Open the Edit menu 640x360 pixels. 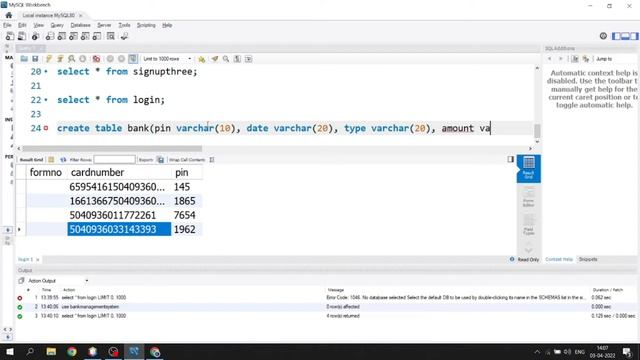[22, 25]
